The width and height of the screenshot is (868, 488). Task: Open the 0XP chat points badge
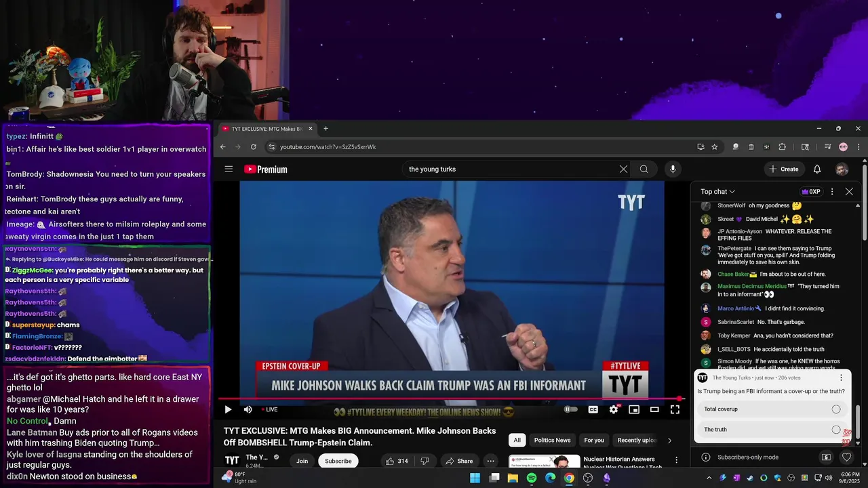(x=810, y=192)
